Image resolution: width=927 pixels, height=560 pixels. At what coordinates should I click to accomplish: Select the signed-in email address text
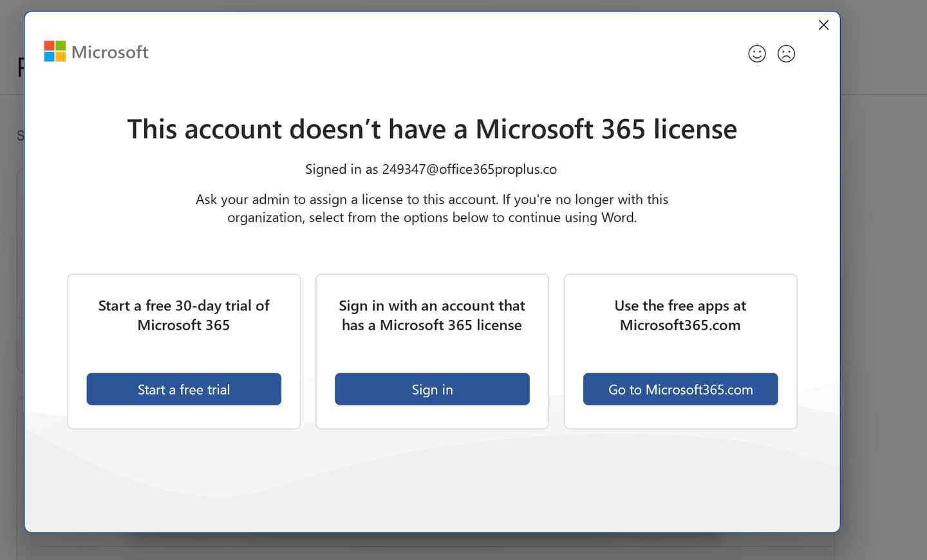(x=469, y=169)
